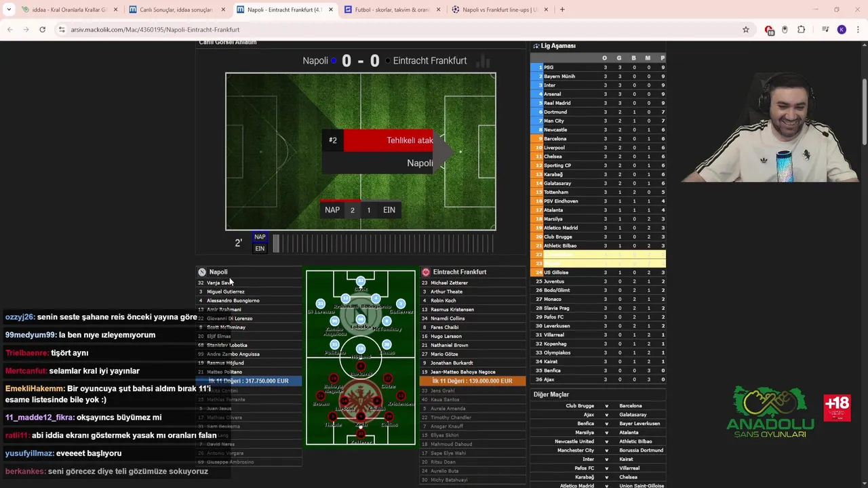Close the 'Futbol - skorlar, takvim' tab
Screen dimensions: 868x488
point(438,9)
